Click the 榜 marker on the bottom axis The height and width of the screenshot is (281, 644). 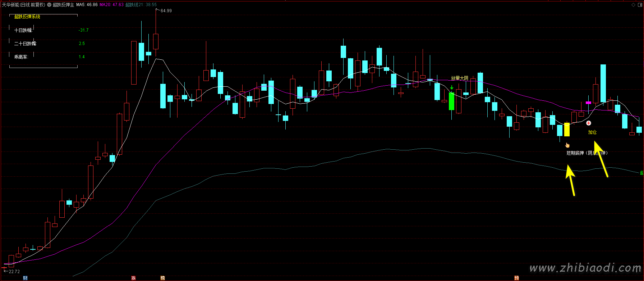pos(162,278)
